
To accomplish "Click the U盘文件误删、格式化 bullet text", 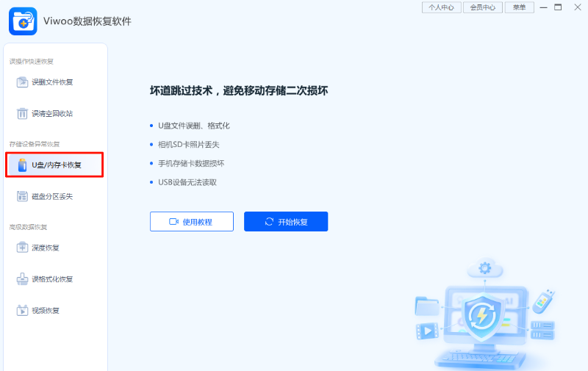I will pos(194,126).
